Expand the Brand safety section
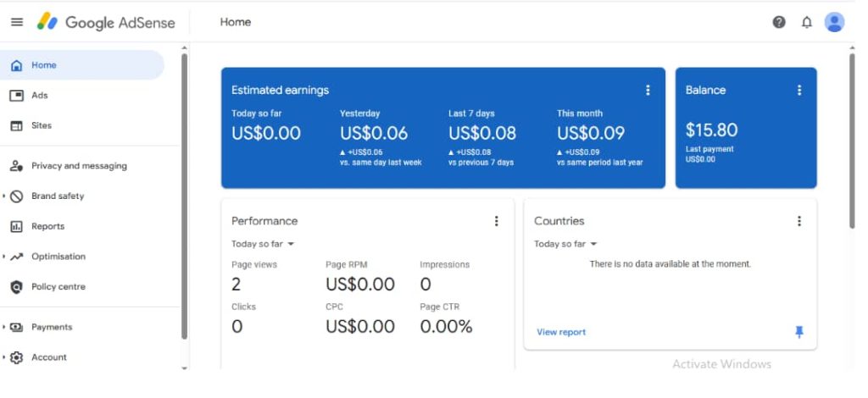 5,196
